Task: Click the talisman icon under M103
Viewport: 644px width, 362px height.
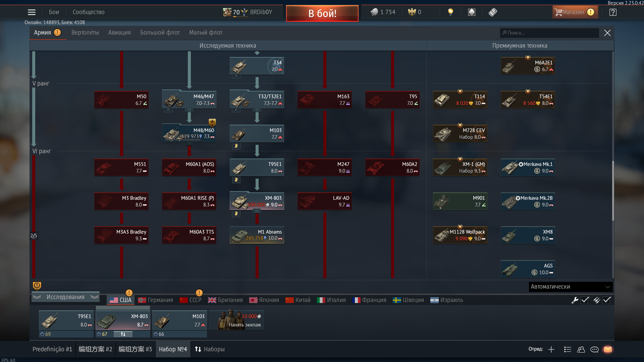Action: coord(236,146)
